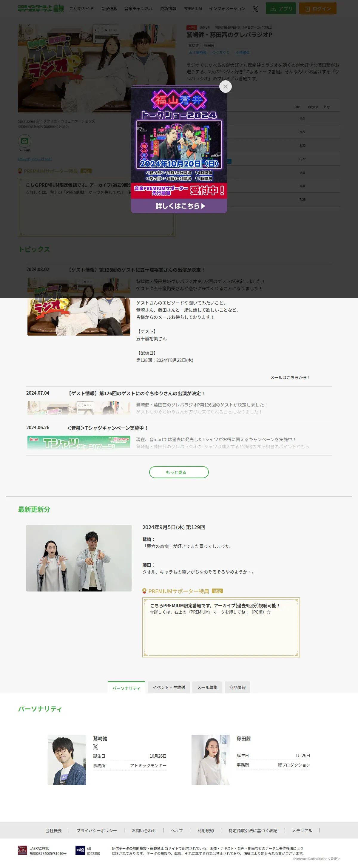This screenshot has width=358, height=868.
Task: Open the 詳しくはこちら popup link
Action: tap(179, 206)
